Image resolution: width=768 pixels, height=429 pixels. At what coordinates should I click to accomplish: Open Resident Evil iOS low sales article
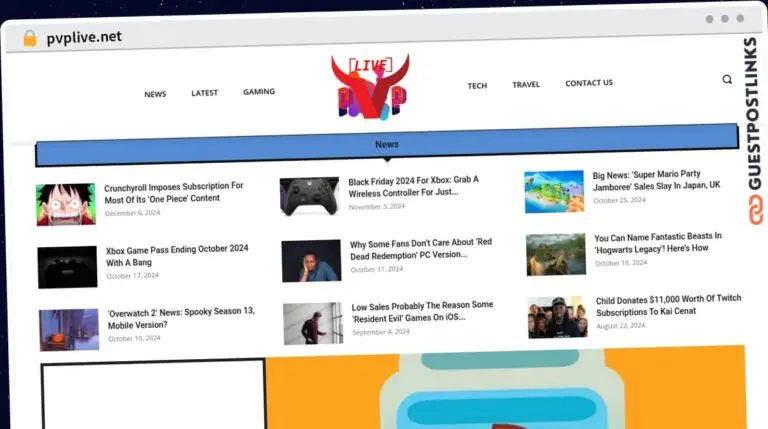pos(422,311)
